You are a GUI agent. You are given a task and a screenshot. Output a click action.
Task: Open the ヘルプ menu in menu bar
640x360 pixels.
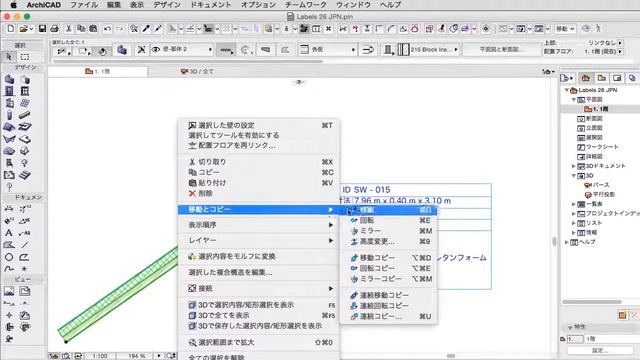(390, 5)
